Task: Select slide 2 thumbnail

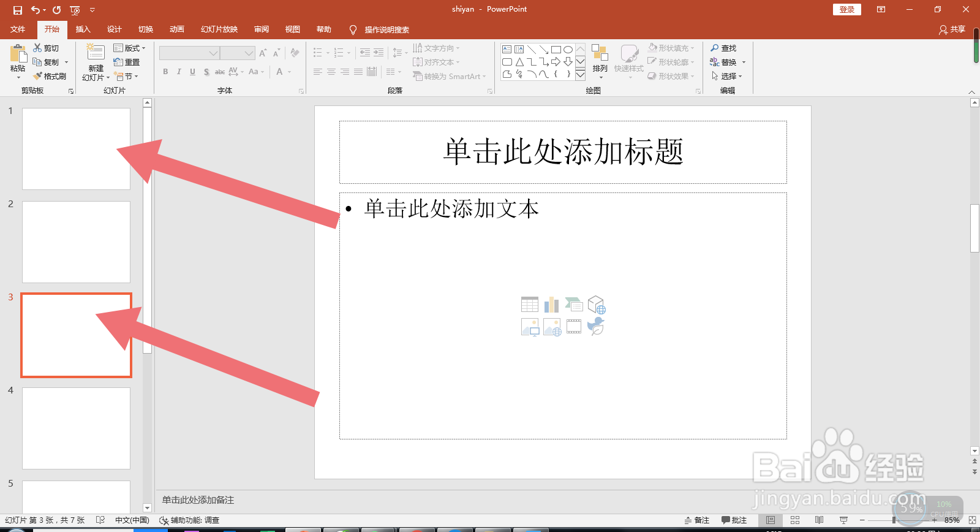Action: 76,242
